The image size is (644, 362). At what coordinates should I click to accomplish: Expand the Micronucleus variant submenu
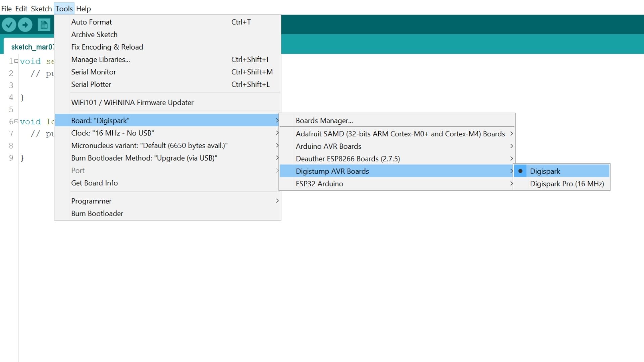coord(167,145)
